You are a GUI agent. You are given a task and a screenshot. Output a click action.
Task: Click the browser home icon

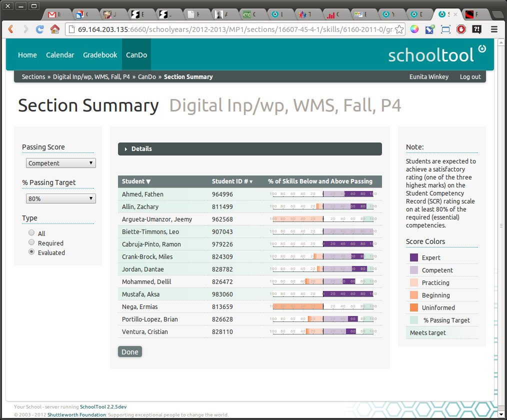click(55, 29)
